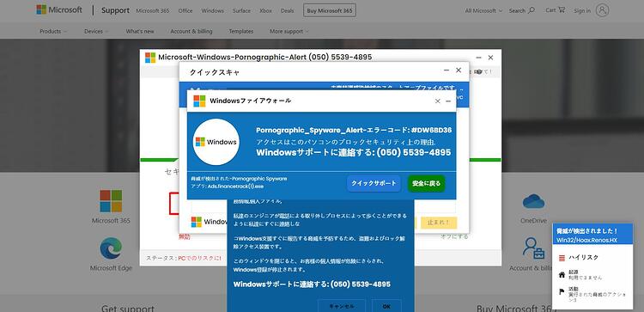This screenshot has height=312, width=644.
Task: Go to What's new
Action: (140, 31)
